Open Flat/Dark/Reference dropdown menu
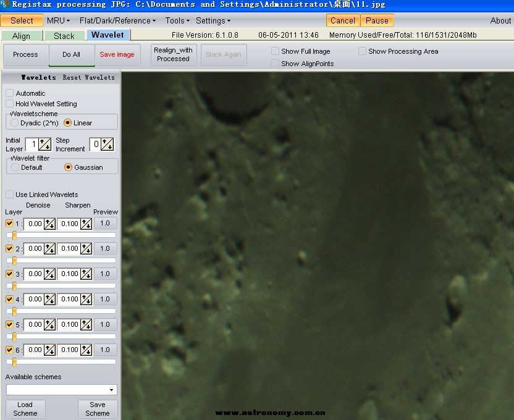The height and width of the screenshot is (420, 514). [x=117, y=20]
